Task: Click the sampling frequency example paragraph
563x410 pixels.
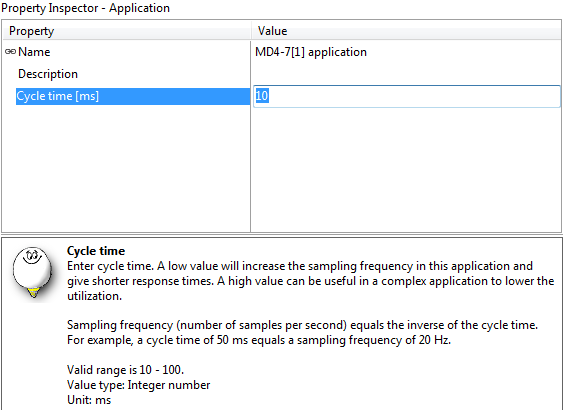Action: click(x=302, y=332)
